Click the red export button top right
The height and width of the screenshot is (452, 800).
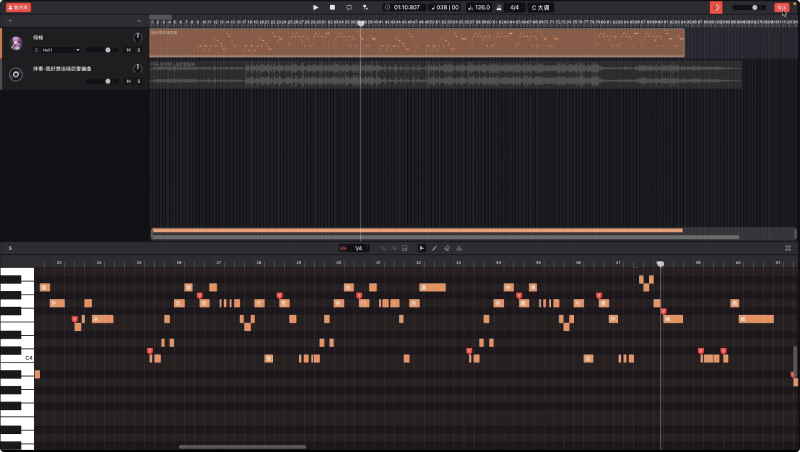pyautogui.click(x=781, y=7)
